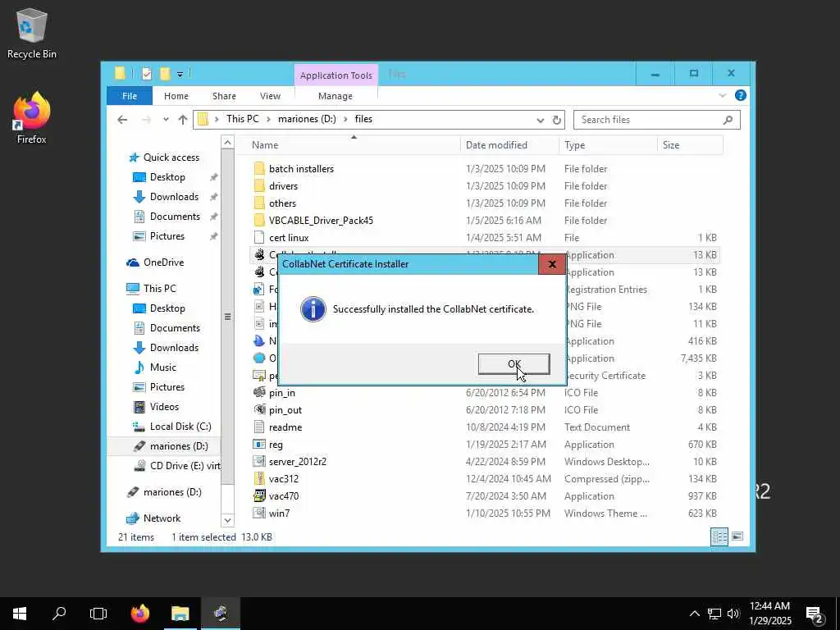This screenshot has height=630, width=840.
Task: Switch to Large icons view button
Action: [x=737, y=536]
